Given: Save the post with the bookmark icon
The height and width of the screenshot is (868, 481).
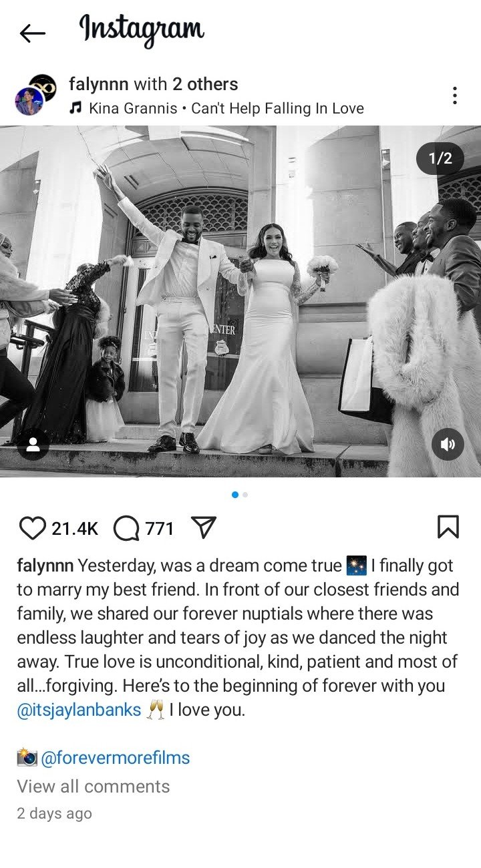Looking at the screenshot, I should tap(448, 527).
